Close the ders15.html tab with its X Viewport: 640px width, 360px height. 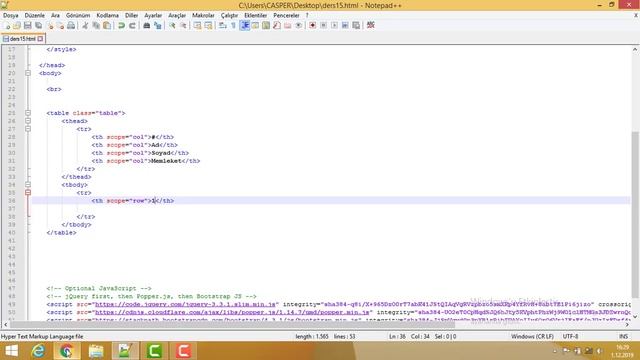tap(40, 39)
